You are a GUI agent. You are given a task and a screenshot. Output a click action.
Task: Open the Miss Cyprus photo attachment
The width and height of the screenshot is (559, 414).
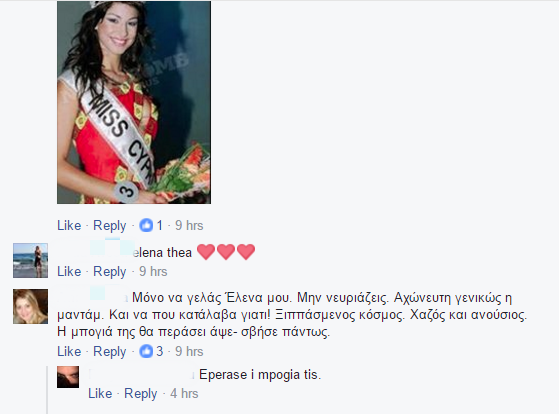click(134, 102)
